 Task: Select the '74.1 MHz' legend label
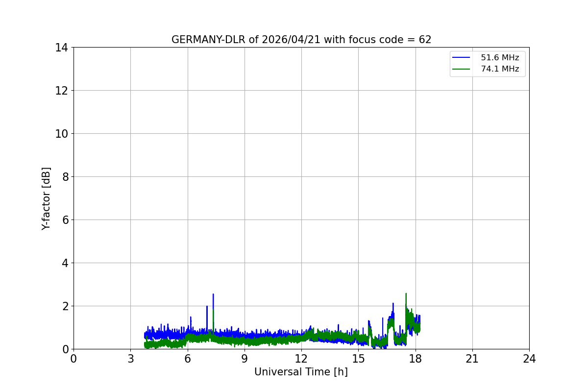500,69
